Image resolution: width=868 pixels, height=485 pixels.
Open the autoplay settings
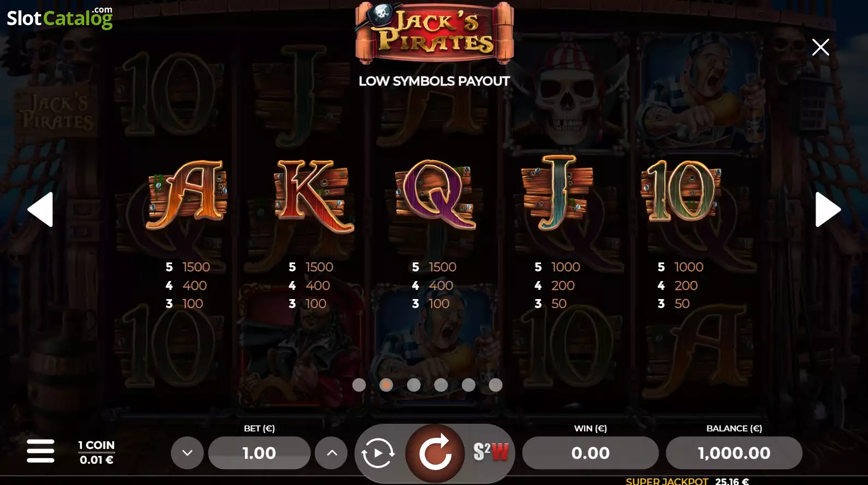pos(378,453)
